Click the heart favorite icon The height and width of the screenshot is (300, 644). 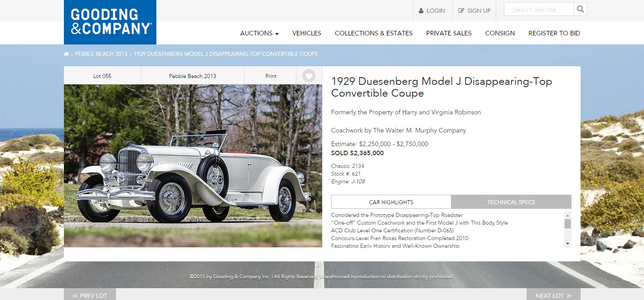click(x=309, y=76)
